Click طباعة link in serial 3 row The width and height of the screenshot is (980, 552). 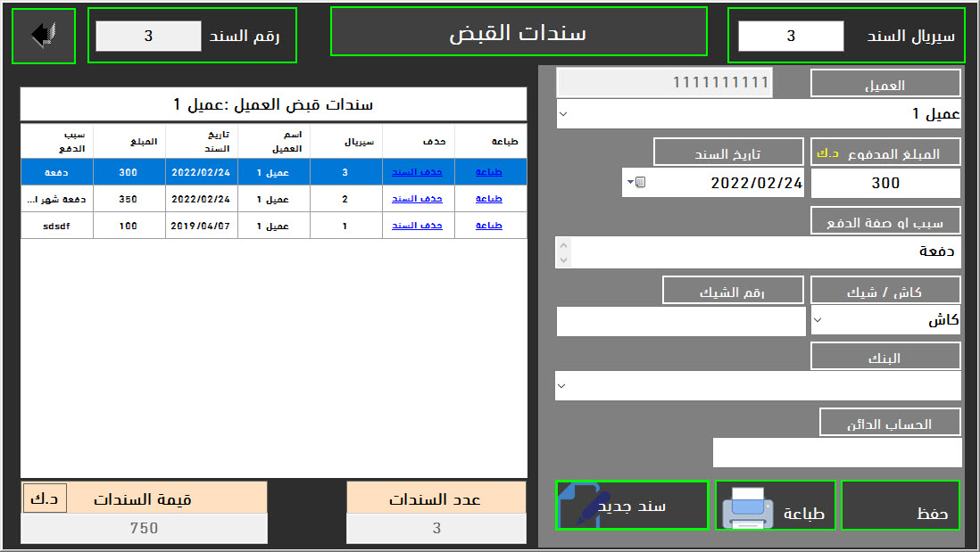tap(489, 172)
